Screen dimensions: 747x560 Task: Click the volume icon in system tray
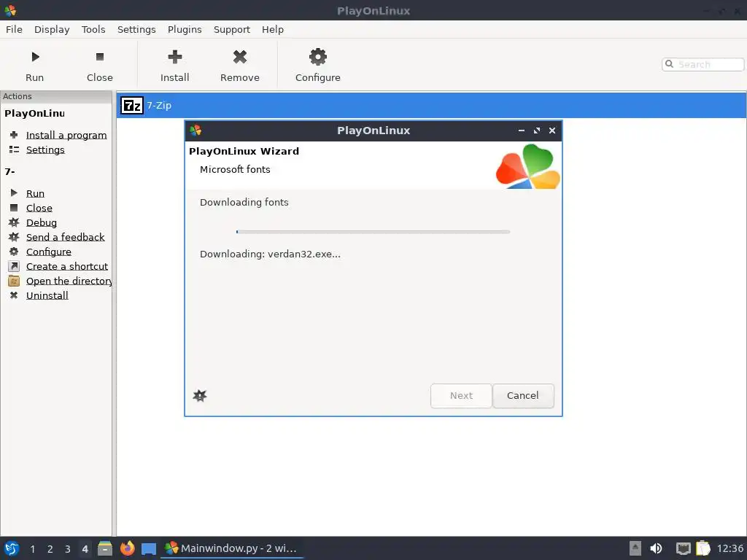pos(656,548)
